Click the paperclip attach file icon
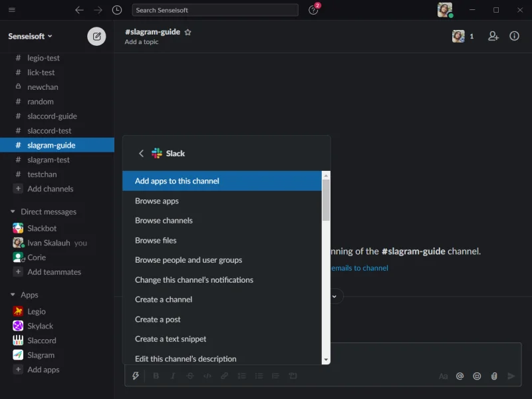 coord(494,376)
